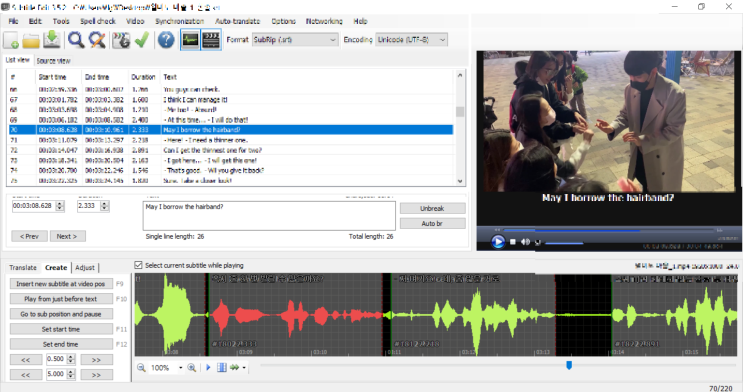Click the Auto br button
The image size is (743, 392).
point(432,224)
